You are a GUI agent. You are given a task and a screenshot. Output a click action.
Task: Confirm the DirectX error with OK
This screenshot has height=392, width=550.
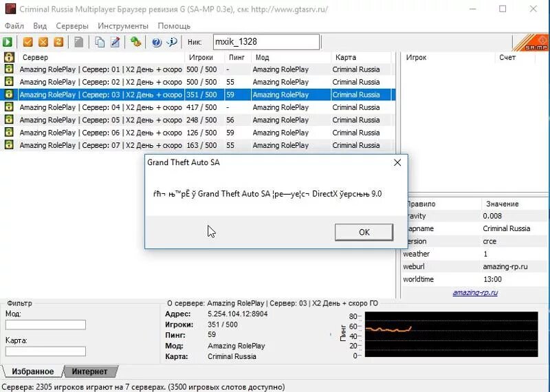[x=364, y=232]
